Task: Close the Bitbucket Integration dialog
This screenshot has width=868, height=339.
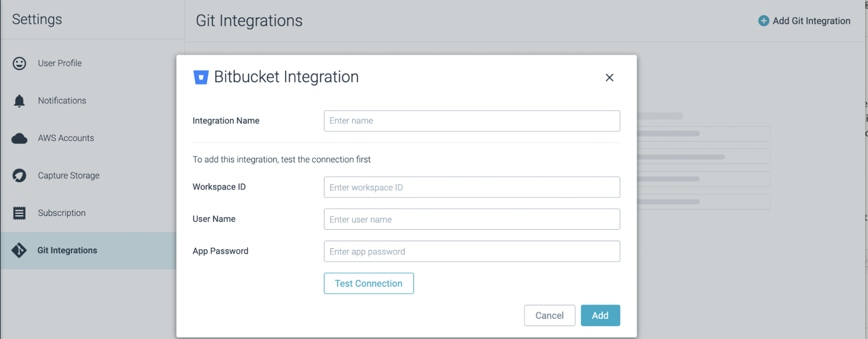Action: [x=609, y=77]
